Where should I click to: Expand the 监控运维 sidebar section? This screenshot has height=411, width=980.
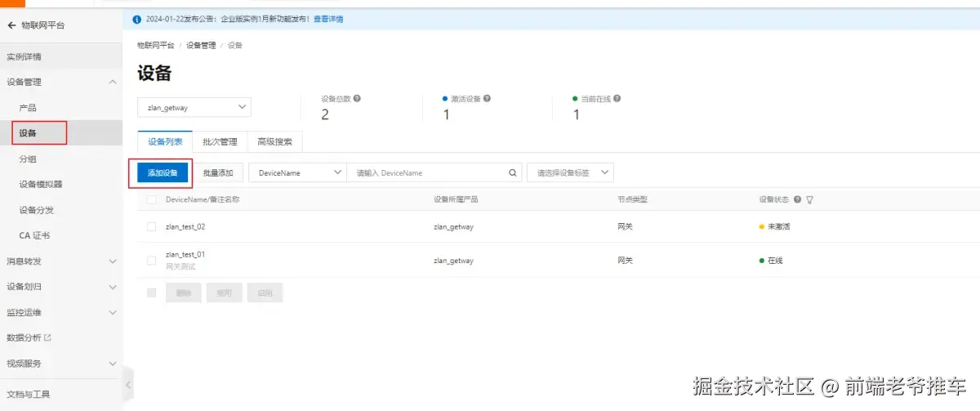pos(113,312)
